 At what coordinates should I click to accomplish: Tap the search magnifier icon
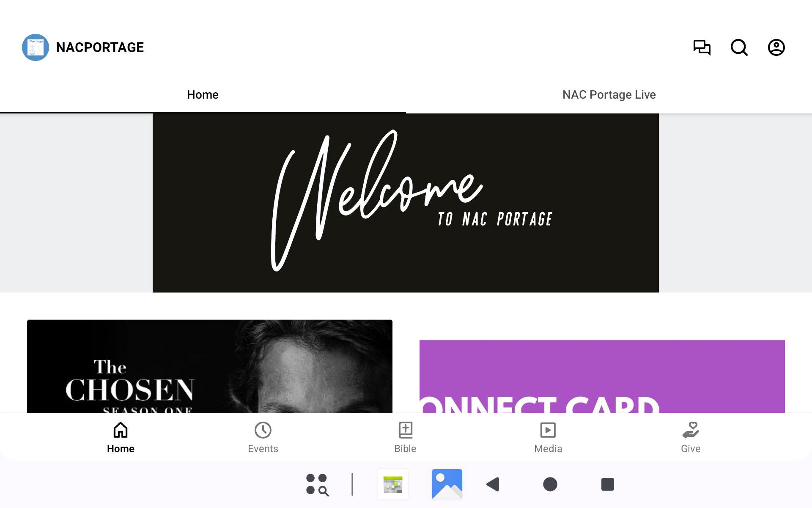[x=739, y=47]
